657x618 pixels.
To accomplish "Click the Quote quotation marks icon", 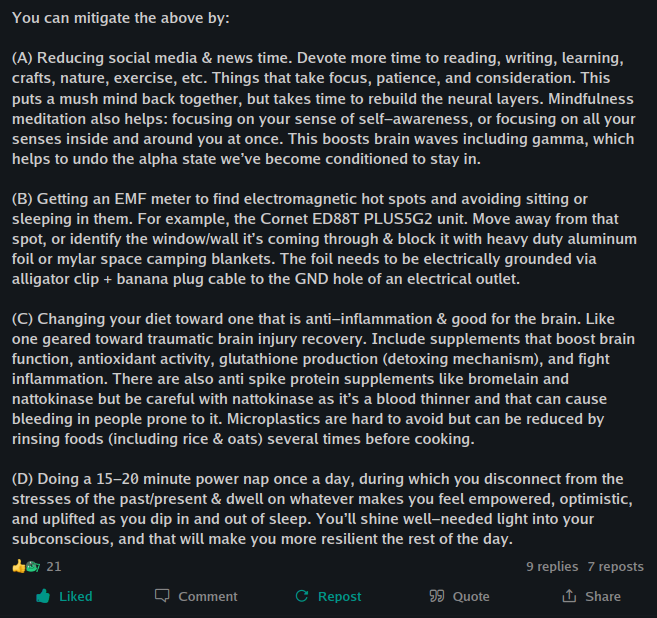I will [x=436, y=596].
